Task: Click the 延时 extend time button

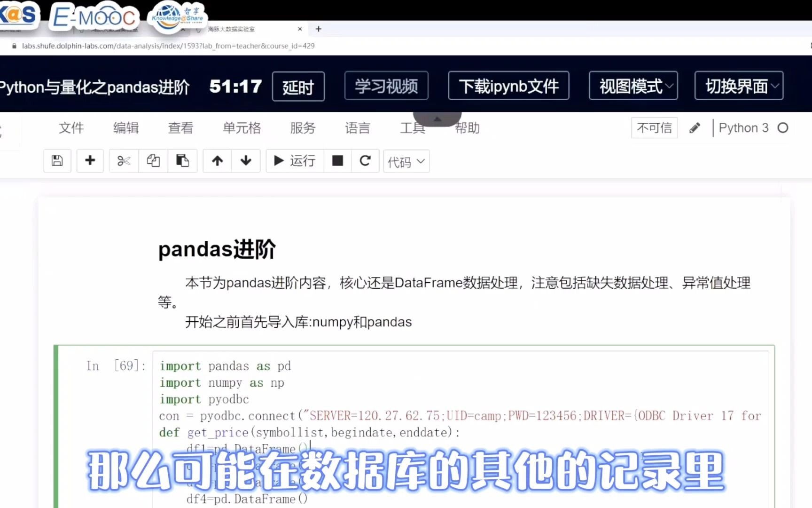Action: point(298,87)
